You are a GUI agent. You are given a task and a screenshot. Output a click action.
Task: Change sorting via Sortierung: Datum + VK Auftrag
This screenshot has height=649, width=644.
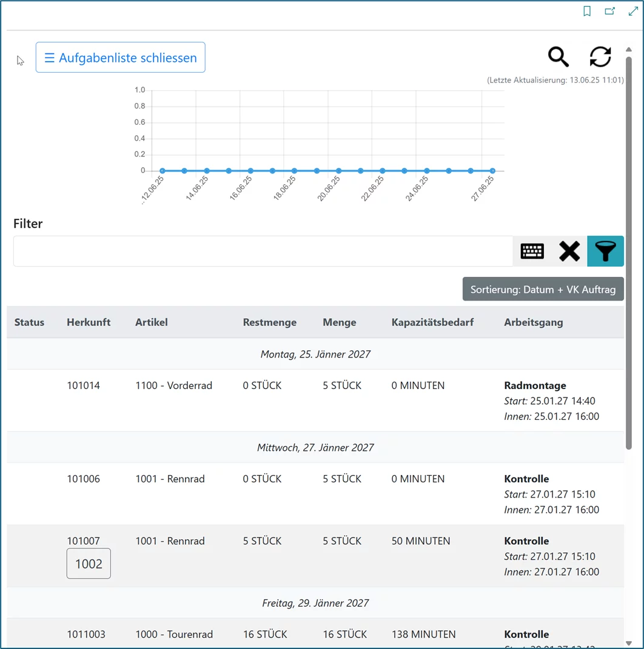click(543, 290)
